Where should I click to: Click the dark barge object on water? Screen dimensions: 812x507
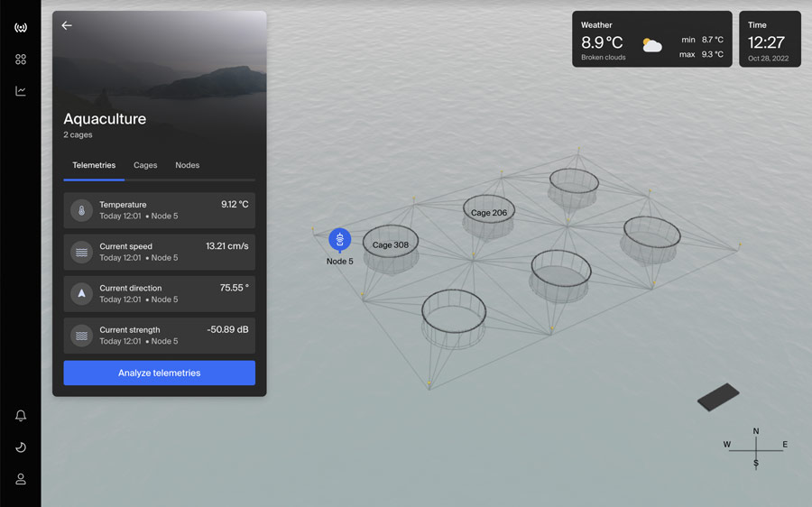coord(718,397)
